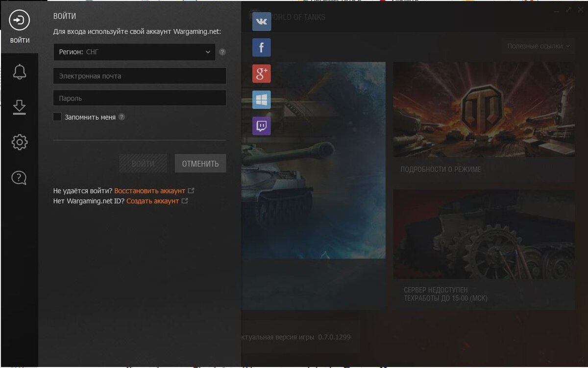Expand the Регион: СНГ dropdown

pyautogui.click(x=134, y=52)
